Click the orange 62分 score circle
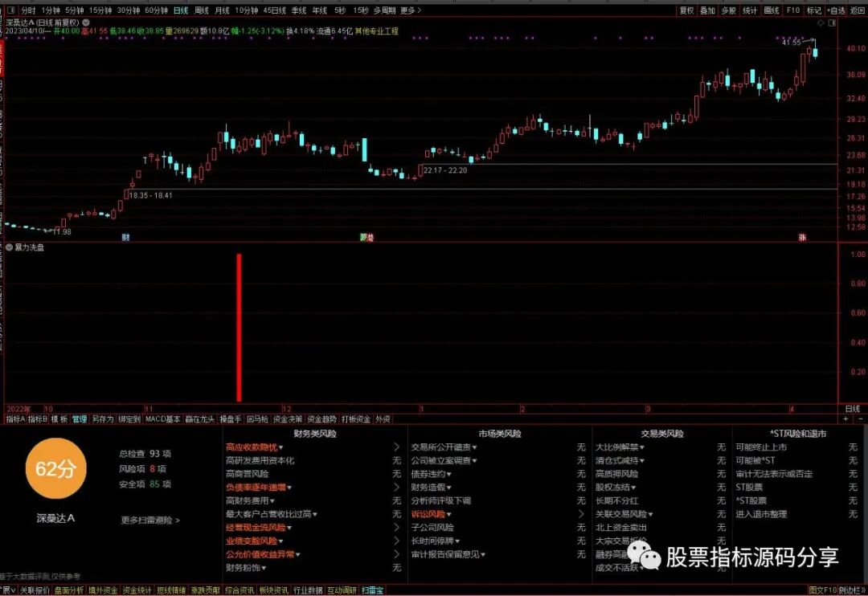 [x=56, y=469]
